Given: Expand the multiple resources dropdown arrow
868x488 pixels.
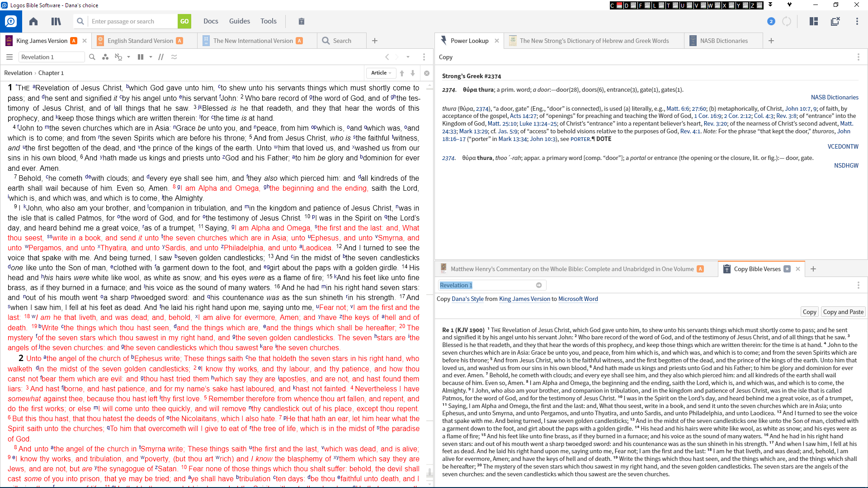Looking at the screenshot, I should (x=151, y=57).
